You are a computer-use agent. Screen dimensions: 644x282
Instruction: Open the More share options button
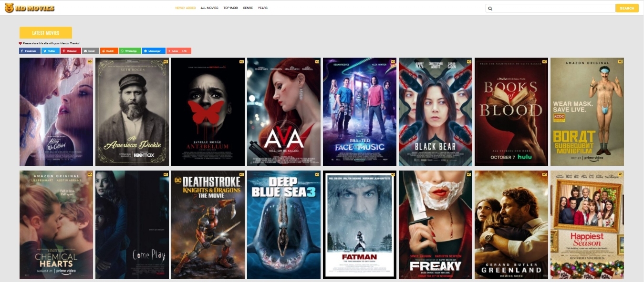click(x=179, y=50)
